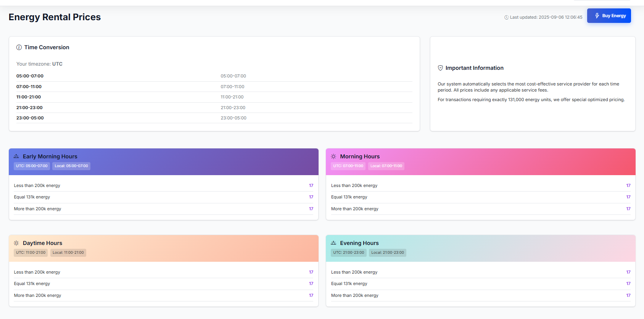Click the lightning bolt icon in Buy Energy
Image resolution: width=644 pixels, height=319 pixels.
pyautogui.click(x=597, y=16)
